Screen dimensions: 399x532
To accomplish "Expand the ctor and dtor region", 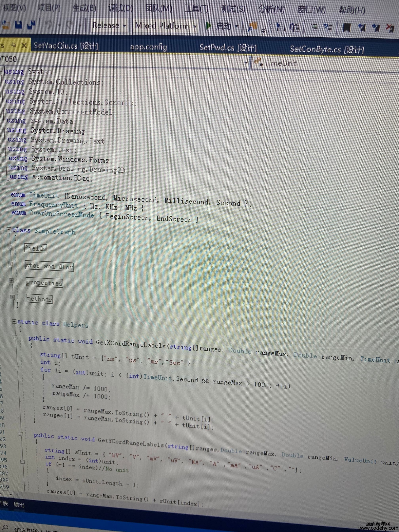I will coord(11,264).
